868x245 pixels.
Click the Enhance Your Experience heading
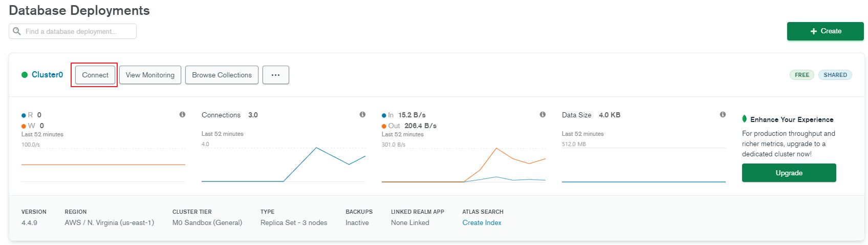[792, 119]
